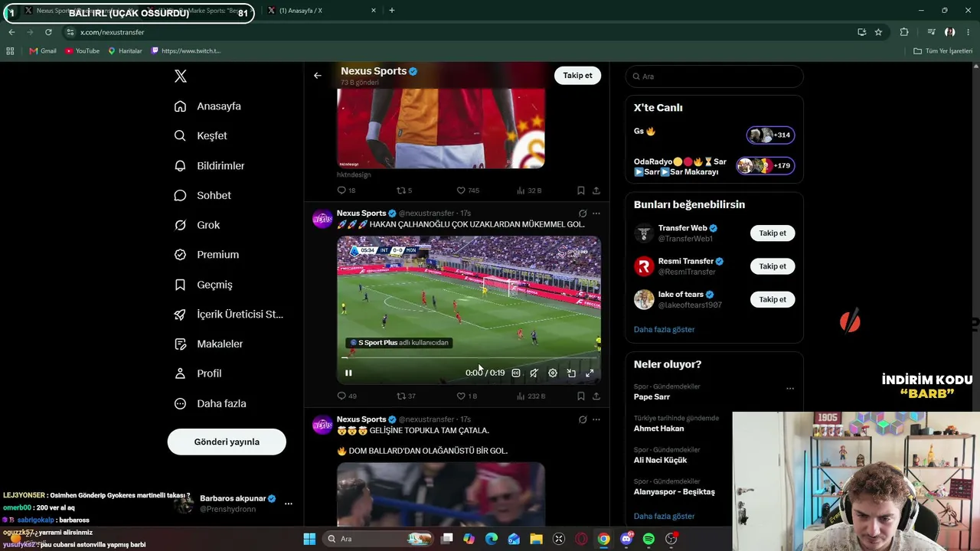Reply to the post with 18 replies
This screenshot has width=980, height=551.
347,191
